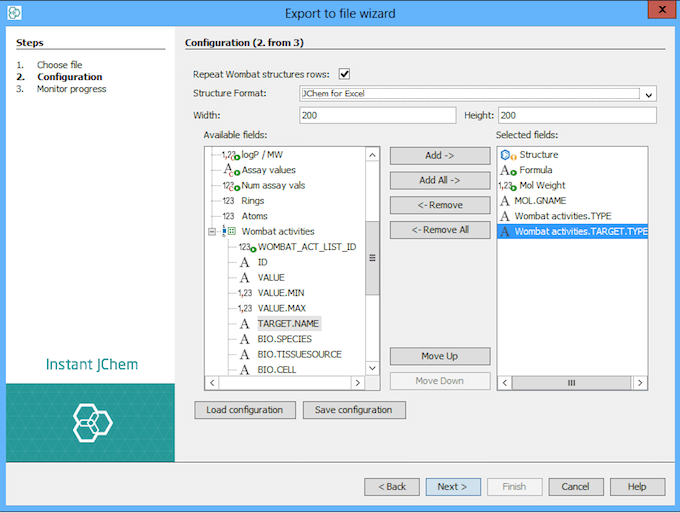Click the Structure field icon in Selected fields
Viewport: 680px width, 513px height.
[507, 155]
